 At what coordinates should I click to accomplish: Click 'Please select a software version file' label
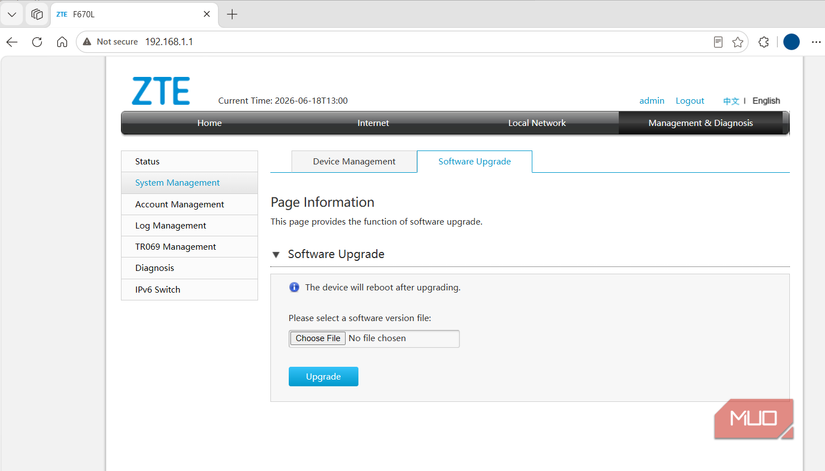360,318
